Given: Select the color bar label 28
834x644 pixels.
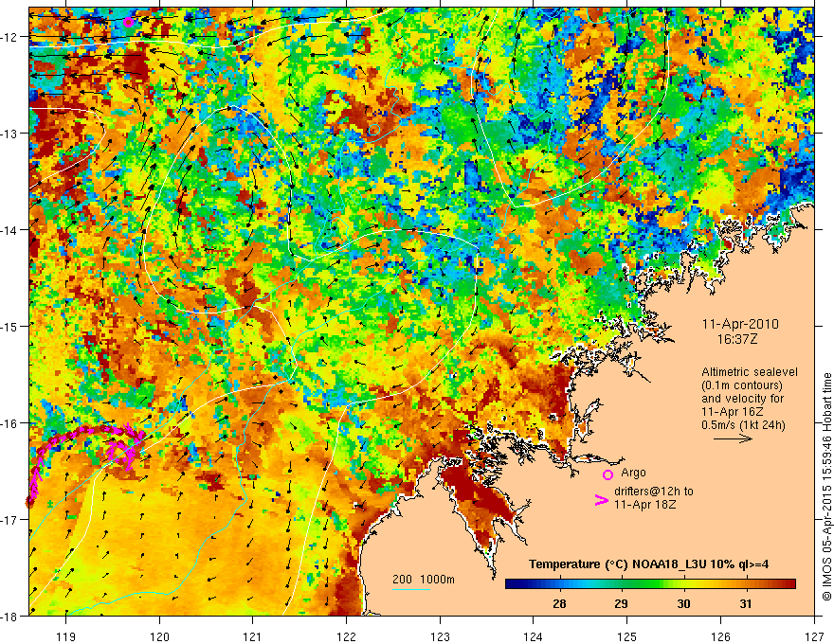Looking at the screenshot, I should click(559, 603).
